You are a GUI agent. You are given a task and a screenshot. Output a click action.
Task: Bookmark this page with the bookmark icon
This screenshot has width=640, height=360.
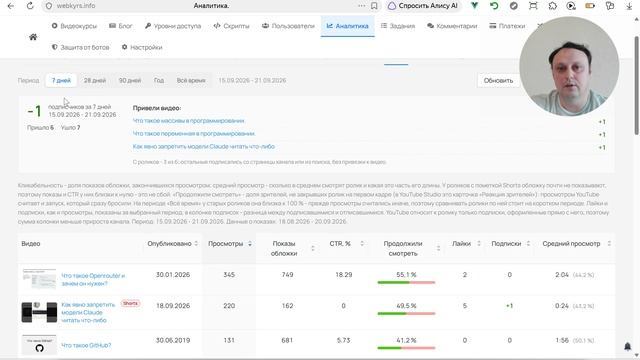374,6
